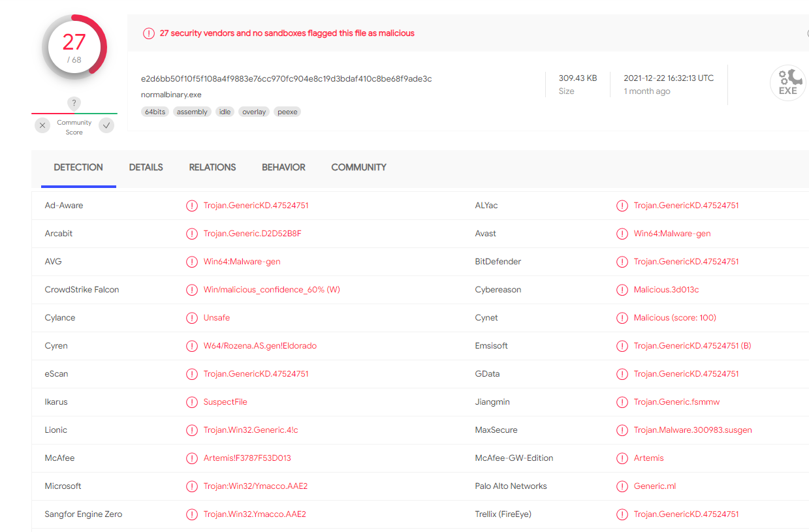Select the DETECTION tab
This screenshot has width=809, height=532.
pyautogui.click(x=78, y=168)
